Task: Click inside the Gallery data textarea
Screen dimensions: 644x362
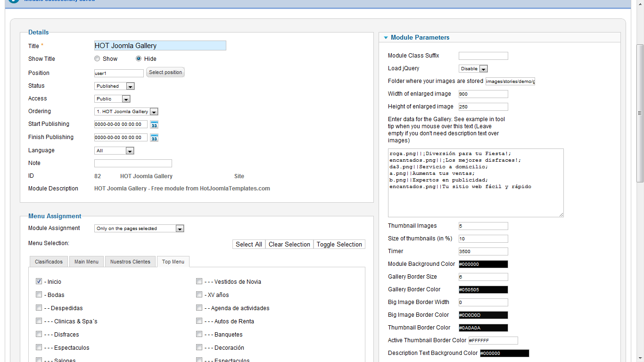Action: pyautogui.click(x=476, y=183)
